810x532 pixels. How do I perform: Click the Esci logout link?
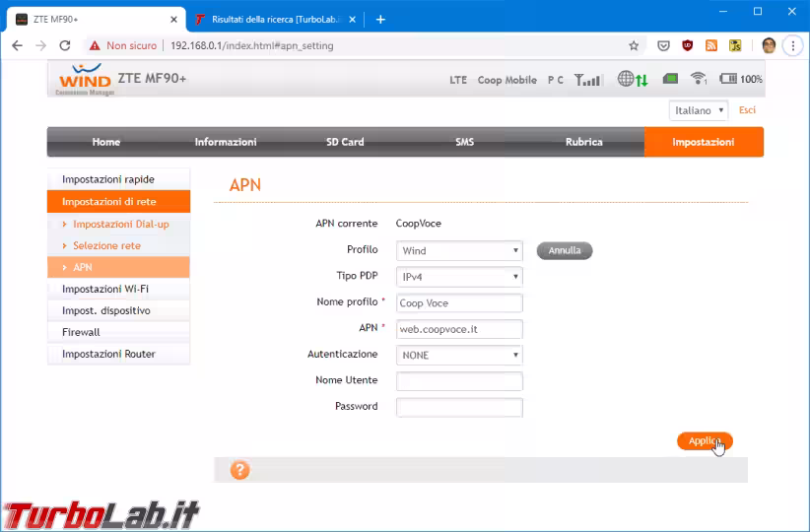747,110
